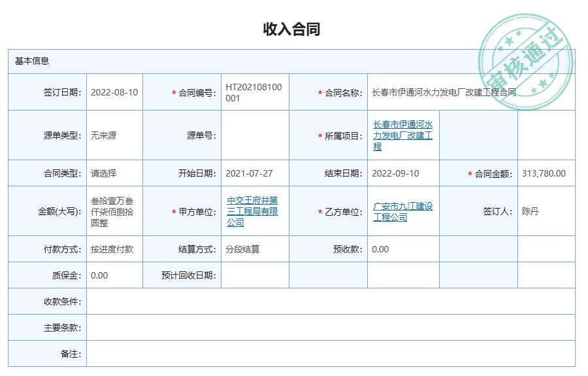Click the 预计回收日期 label

[x=189, y=275]
